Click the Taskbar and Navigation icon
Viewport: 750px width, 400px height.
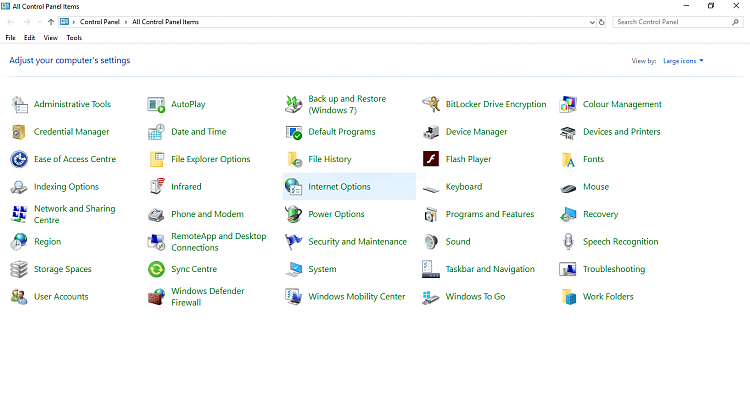coord(431,269)
